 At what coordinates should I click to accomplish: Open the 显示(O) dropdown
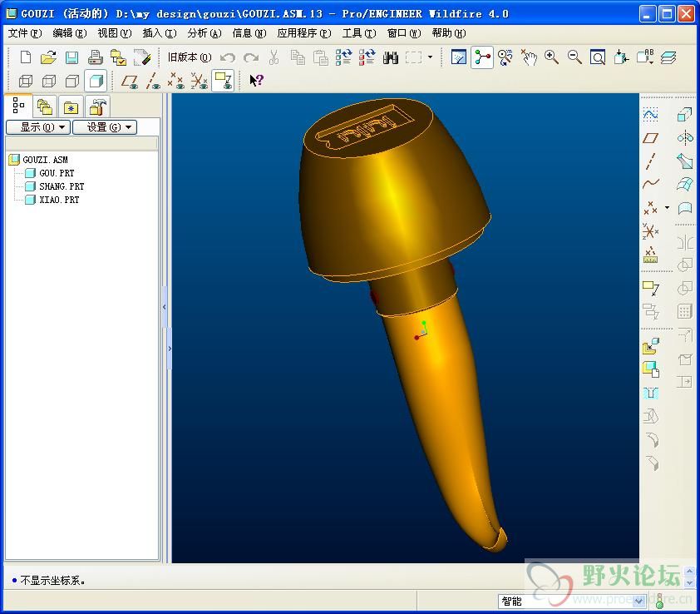[38, 127]
